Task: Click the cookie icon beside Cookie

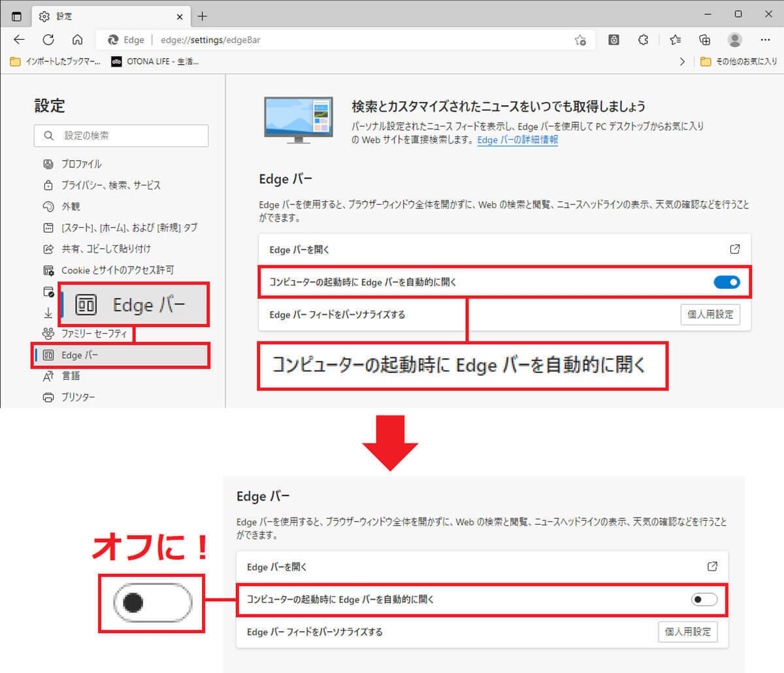Action: [x=48, y=270]
